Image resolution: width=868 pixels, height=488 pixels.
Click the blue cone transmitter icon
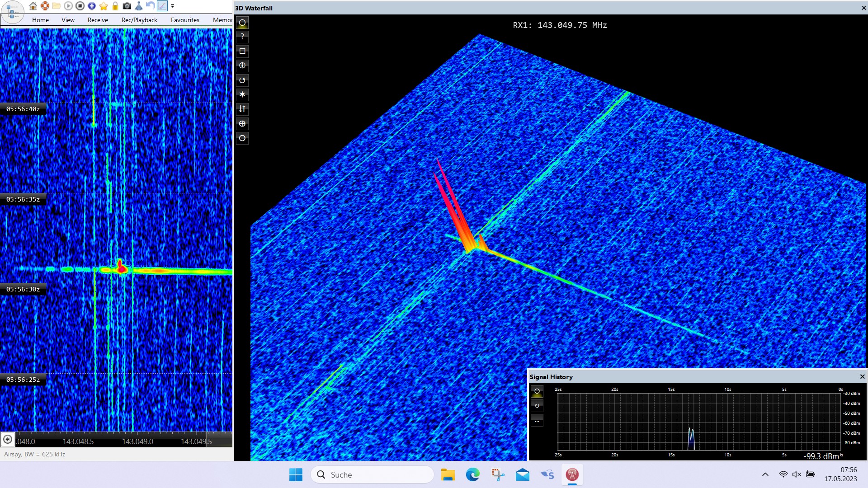click(x=139, y=6)
